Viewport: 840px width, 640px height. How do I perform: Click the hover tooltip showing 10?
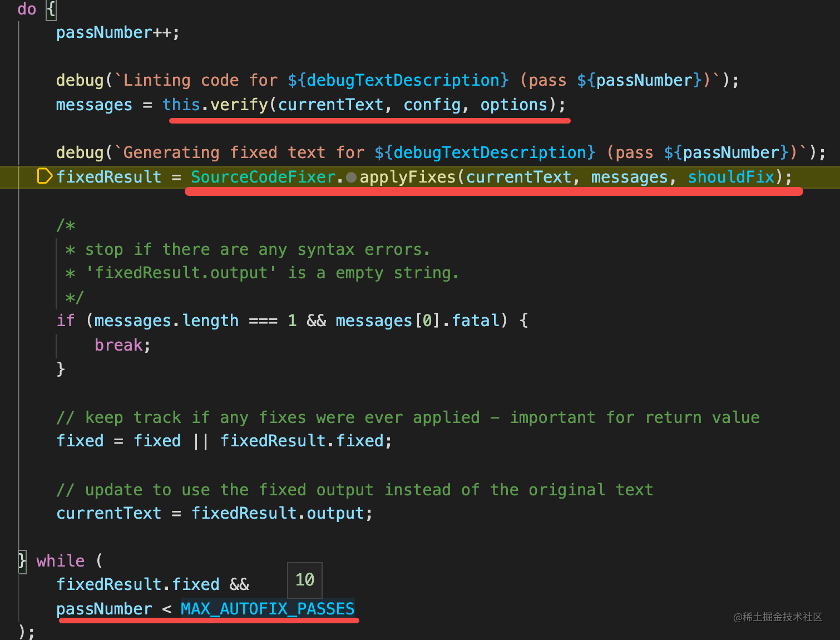click(305, 580)
